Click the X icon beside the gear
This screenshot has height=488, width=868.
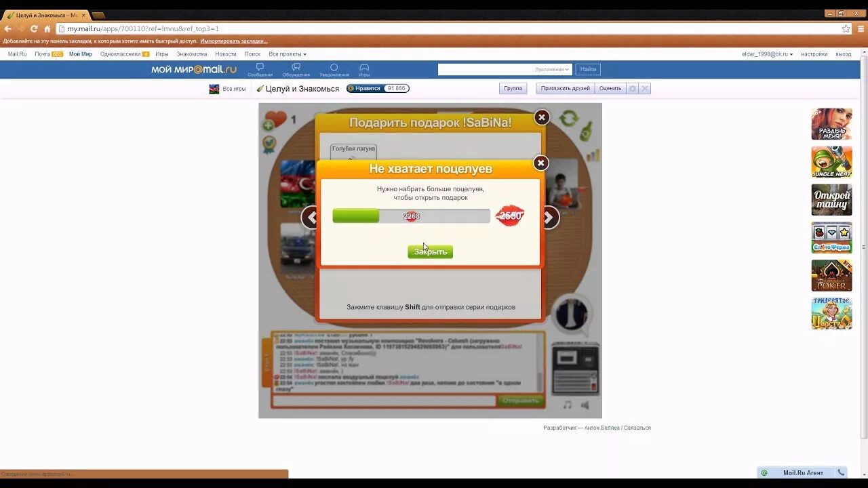click(x=645, y=89)
